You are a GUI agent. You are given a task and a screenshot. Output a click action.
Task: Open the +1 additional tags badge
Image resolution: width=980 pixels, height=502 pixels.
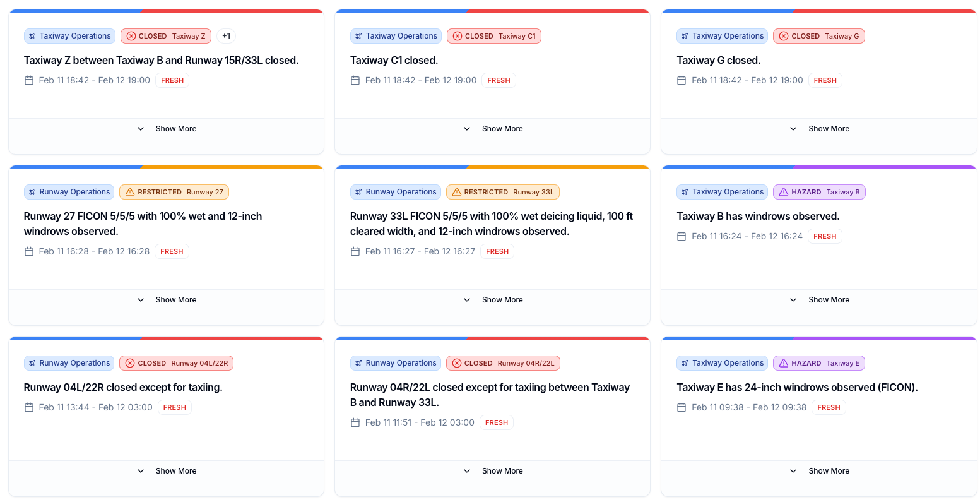click(x=227, y=36)
